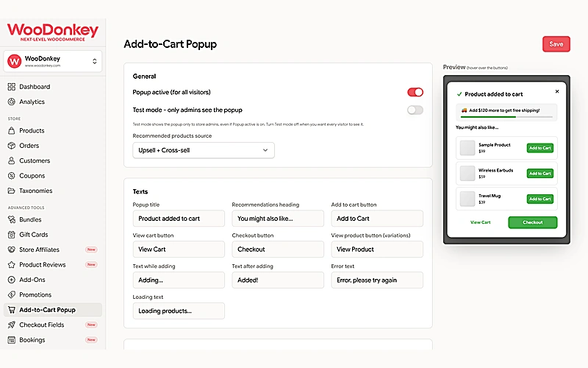
Task: Edit Checkout button text field
Action: (x=278, y=250)
